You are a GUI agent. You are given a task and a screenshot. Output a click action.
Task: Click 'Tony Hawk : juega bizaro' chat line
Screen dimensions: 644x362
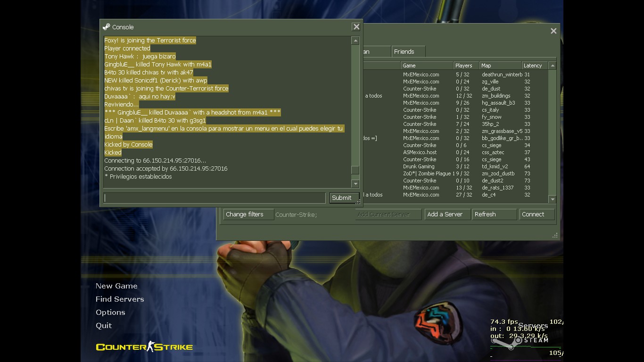(x=140, y=57)
